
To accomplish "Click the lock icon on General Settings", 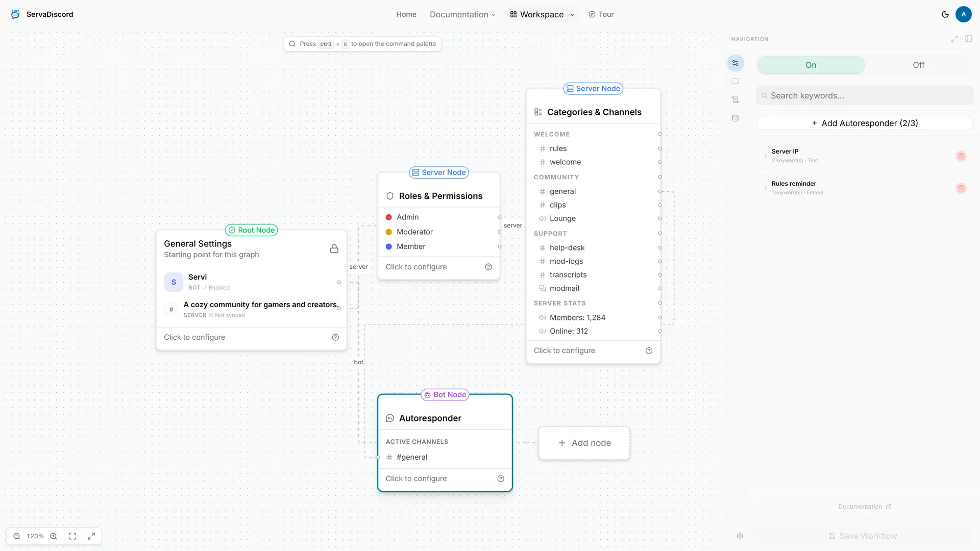I will tap(334, 248).
